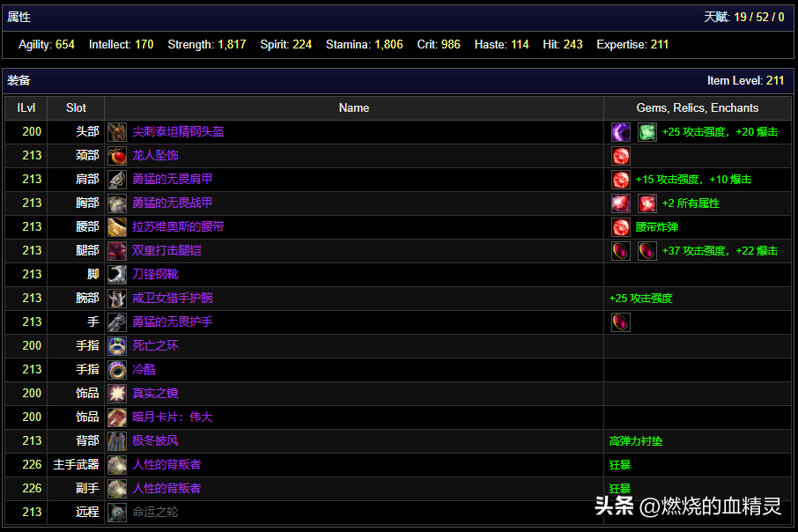Open the main-hand 人性的背叛者 link
798x532 pixels.
pyautogui.click(x=166, y=464)
